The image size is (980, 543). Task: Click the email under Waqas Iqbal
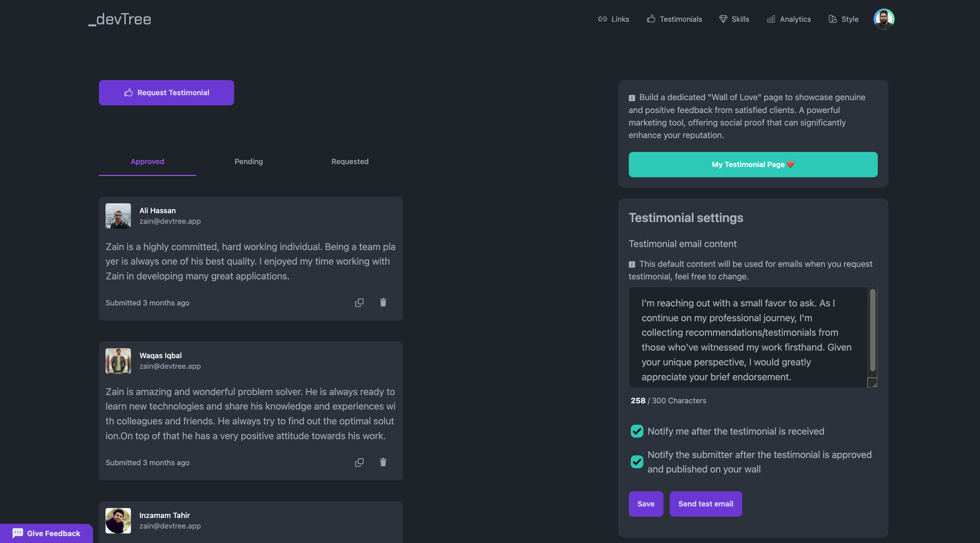pos(170,366)
